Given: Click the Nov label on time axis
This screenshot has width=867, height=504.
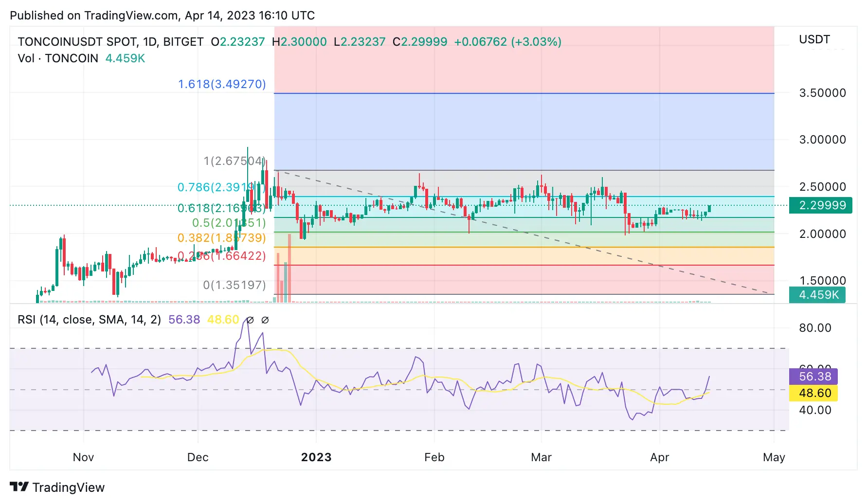Looking at the screenshot, I should 83,457.
